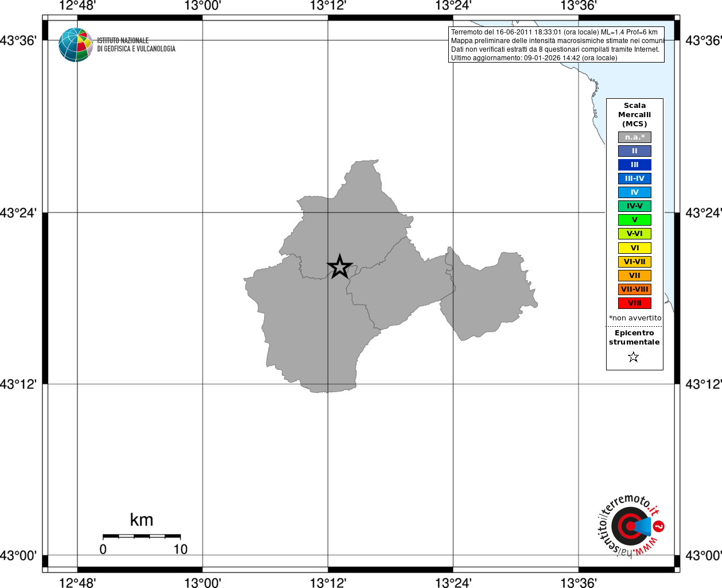The height and width of the screenshot is (588, 722).
Task: Click the 'Epicentro strumentale' legend label
Action: pos(634,338)
